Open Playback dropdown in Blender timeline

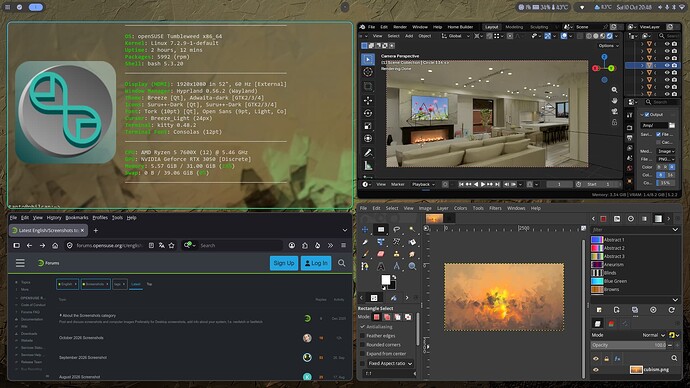point(423,184)
